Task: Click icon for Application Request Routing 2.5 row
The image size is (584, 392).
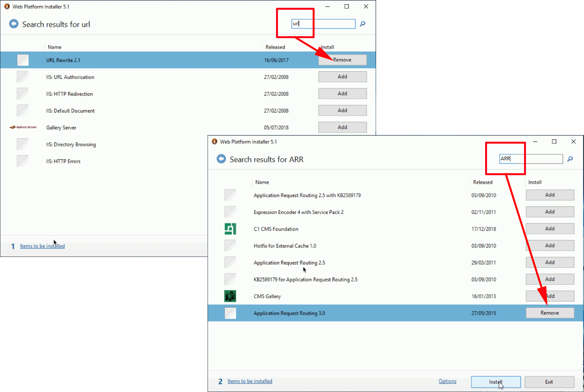Action: coord(230,262)
